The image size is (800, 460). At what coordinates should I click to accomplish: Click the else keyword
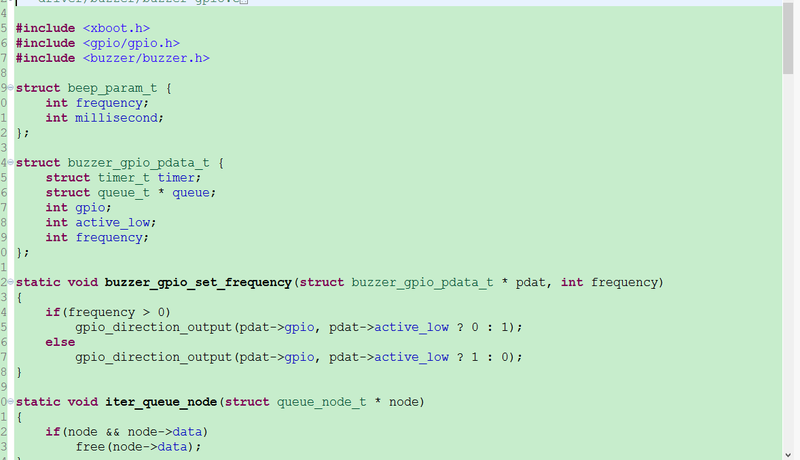[60, 342]
